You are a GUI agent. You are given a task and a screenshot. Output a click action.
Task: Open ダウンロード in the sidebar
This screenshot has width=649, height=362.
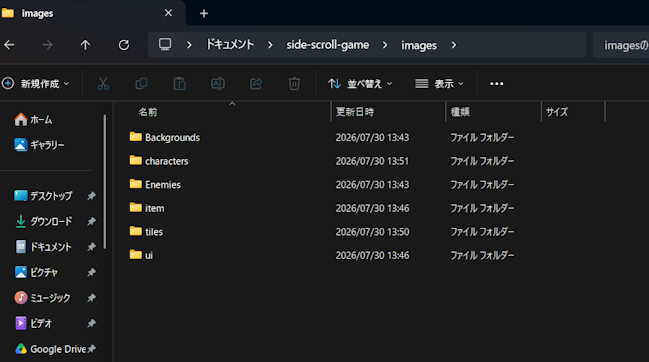[43, 221]
